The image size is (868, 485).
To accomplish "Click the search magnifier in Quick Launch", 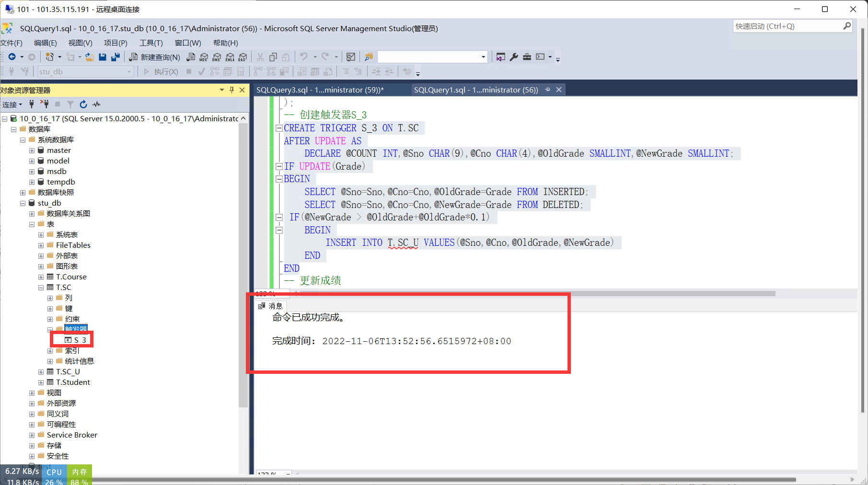I will point(847,26).
